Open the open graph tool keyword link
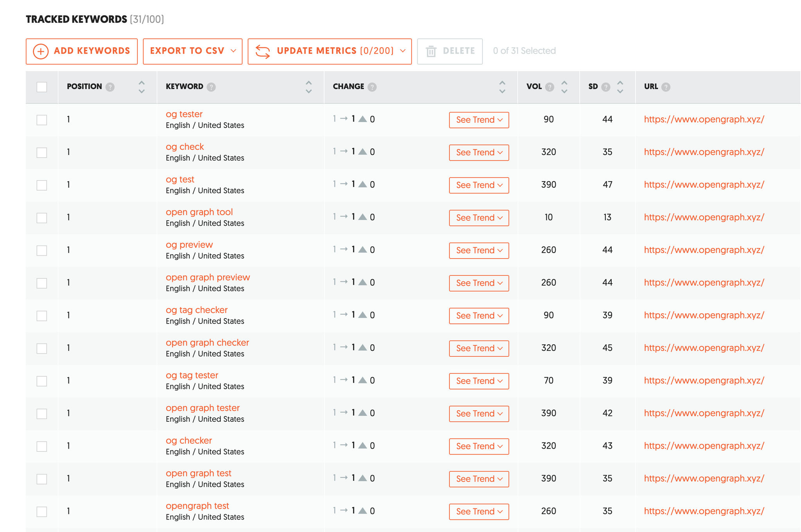The width and height of the screenshot is (801, 532). [x=199, y=212]
